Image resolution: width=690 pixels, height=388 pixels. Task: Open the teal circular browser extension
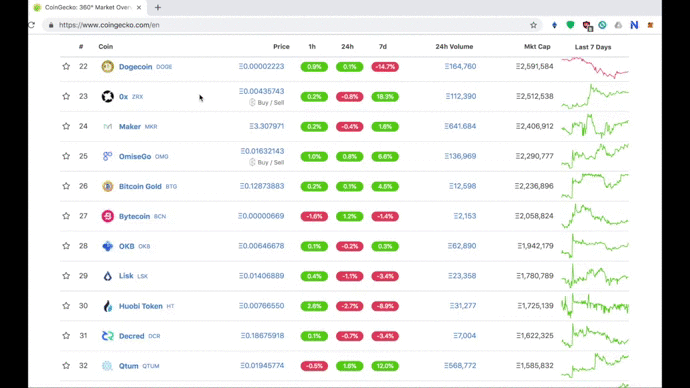coord(602,25)
